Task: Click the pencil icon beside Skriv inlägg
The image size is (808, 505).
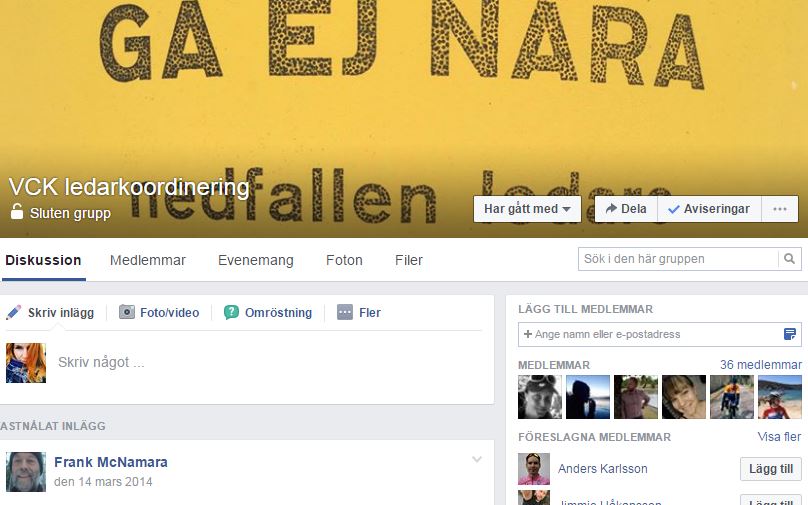Action: coord(13,312)
